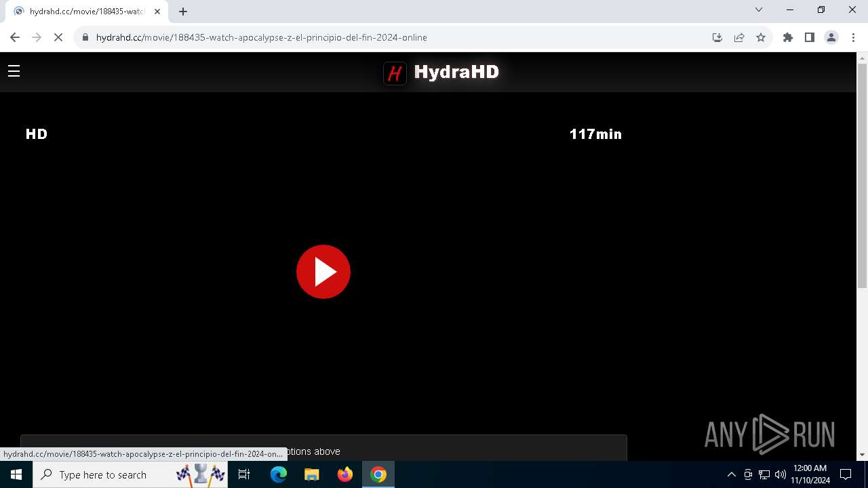Go back in browser history
This screenshot has height=488, width=868.
click(15, 37)
